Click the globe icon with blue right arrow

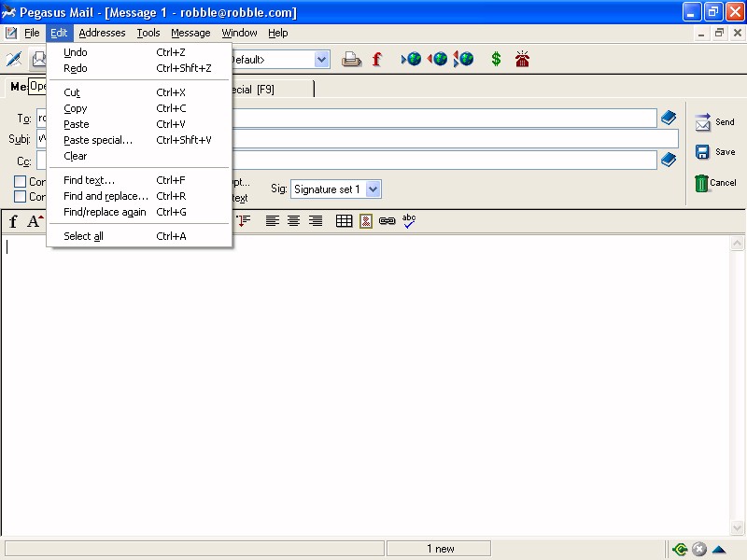tap(411, 59)
